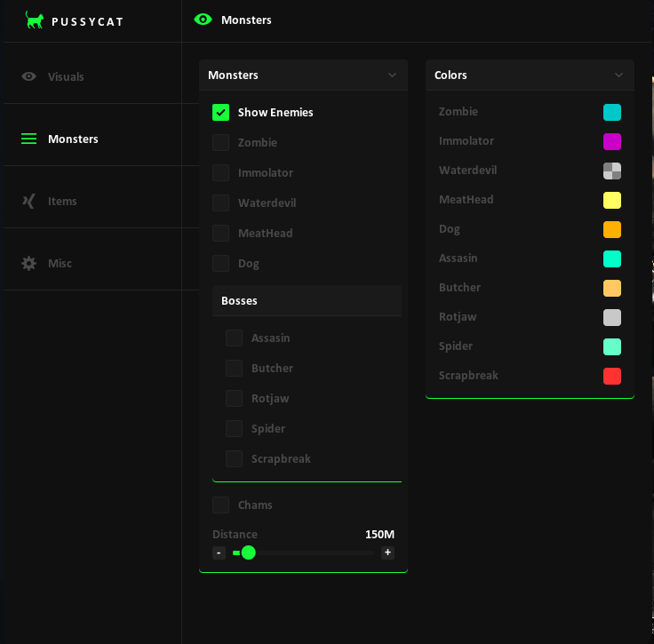Enable the Zombie checkbox
Viewport: 654px width, 644px height.
221,142
